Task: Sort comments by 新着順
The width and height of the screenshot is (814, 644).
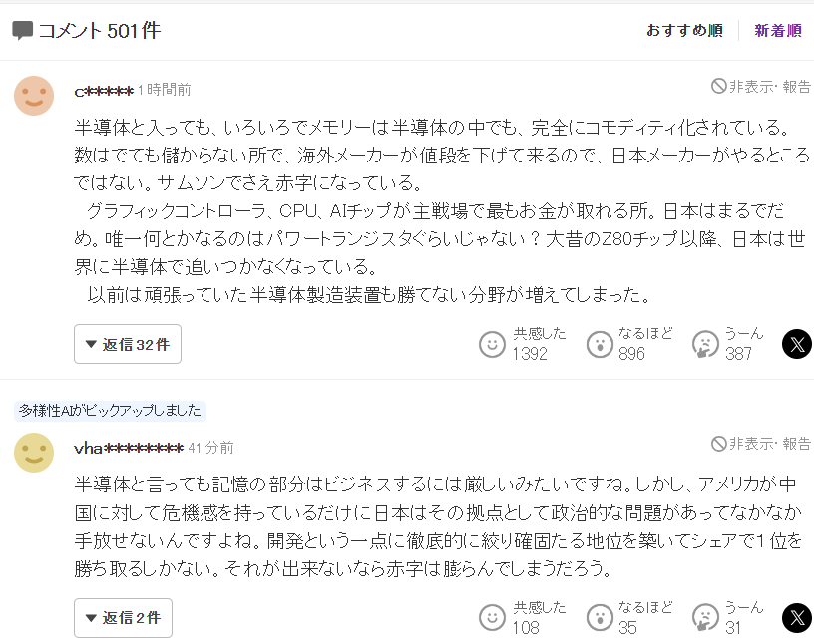Action: point(778,31)
